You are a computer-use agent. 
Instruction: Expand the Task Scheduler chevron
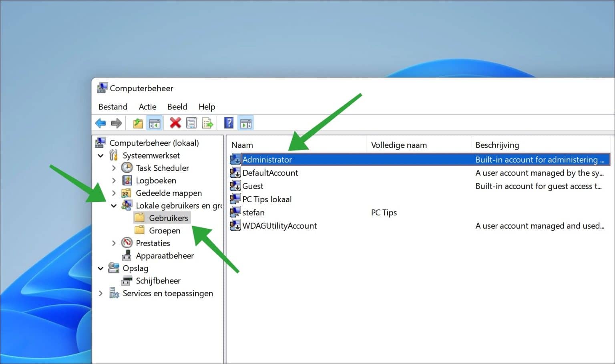tap(114, 168)
